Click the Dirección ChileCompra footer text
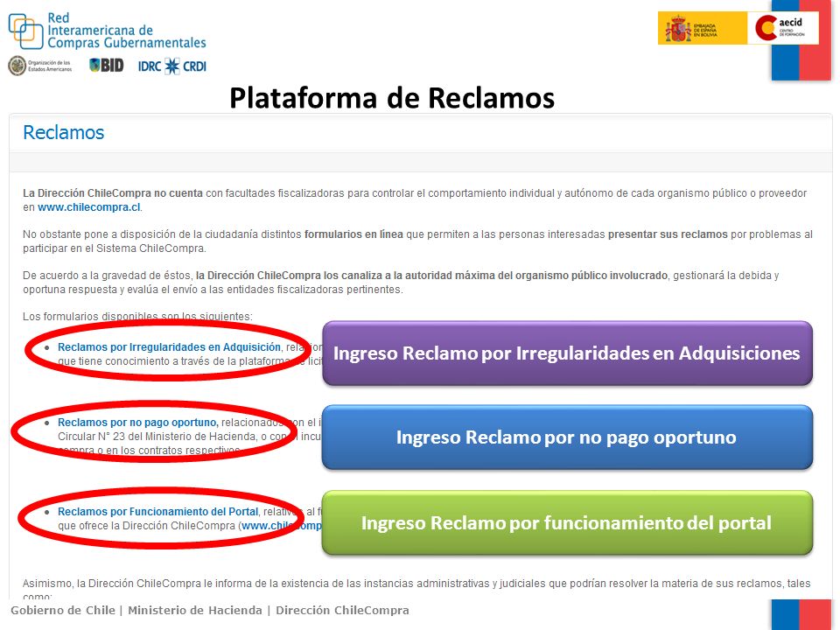The width and height of the screenshot is (840, 630). (x=342, y=610)
